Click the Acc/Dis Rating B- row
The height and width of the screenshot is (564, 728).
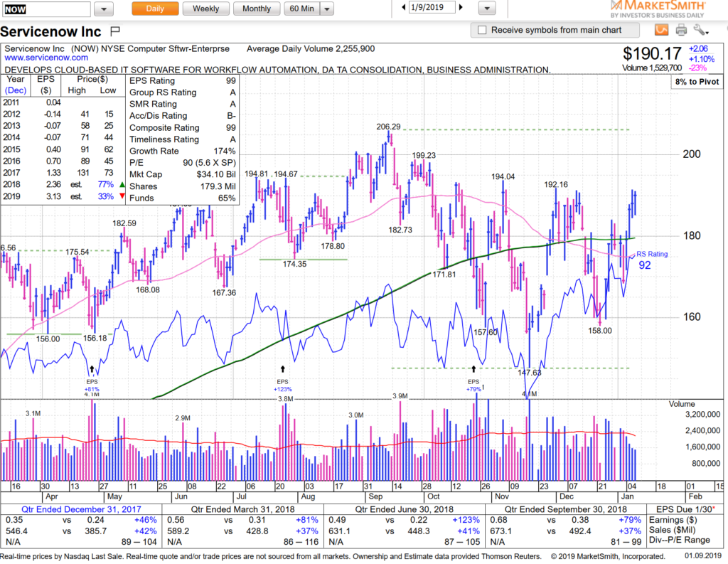coord(183,116)
